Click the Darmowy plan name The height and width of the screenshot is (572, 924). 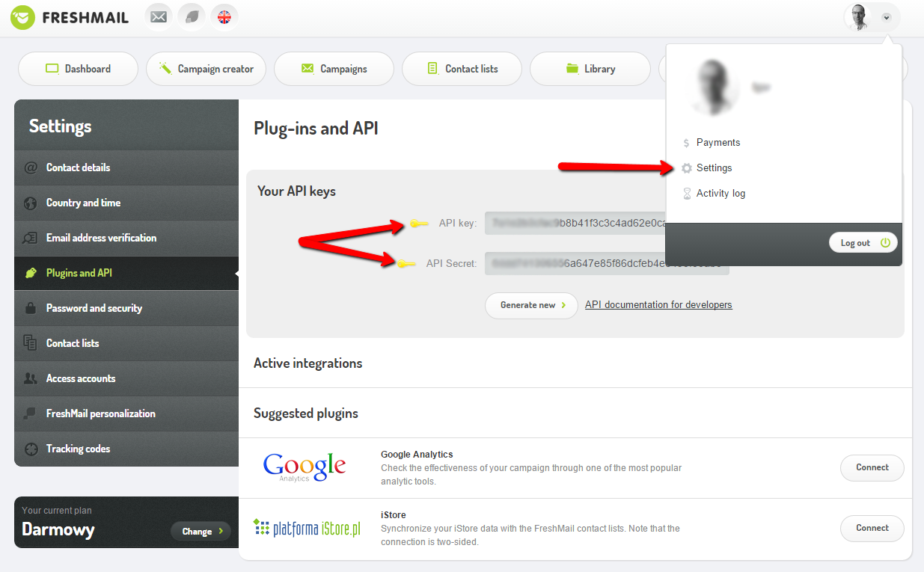click(x=58, y=530)
